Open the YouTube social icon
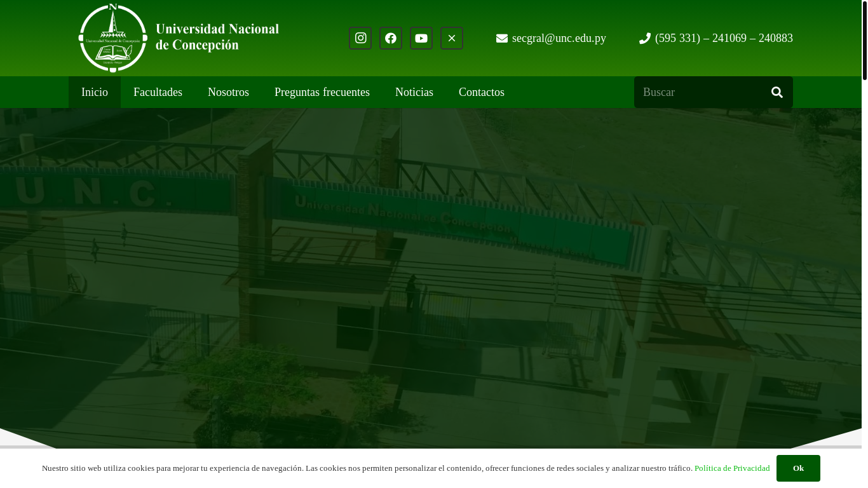This screenshot has width=868, height=488. (421, 38)
